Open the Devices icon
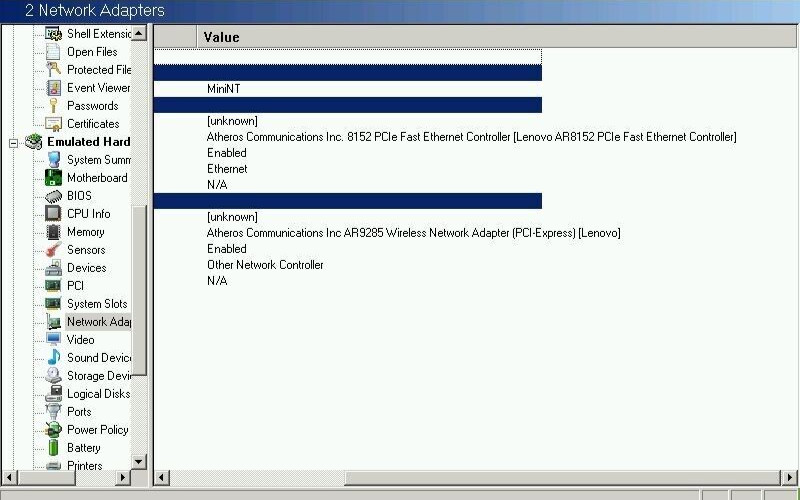800x500 pixels. click(x=53, y=268)
